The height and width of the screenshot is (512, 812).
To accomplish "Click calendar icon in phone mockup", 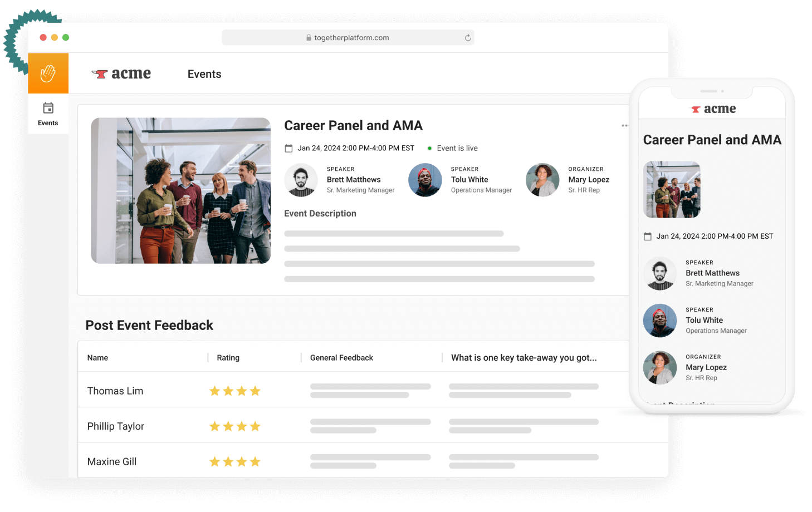I will point(648,237).
